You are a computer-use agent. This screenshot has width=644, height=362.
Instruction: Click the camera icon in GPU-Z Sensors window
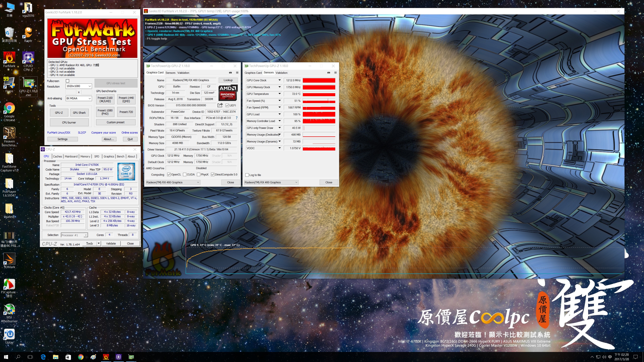coord(329,72)
